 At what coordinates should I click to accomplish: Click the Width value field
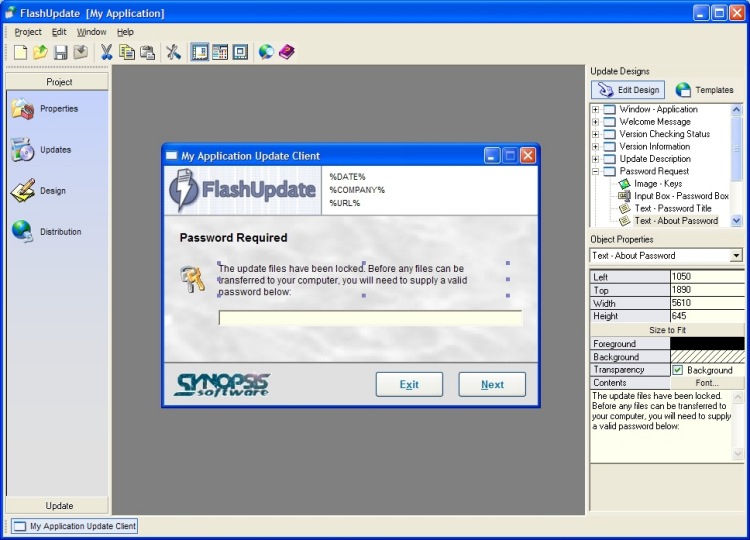[707, 303]
